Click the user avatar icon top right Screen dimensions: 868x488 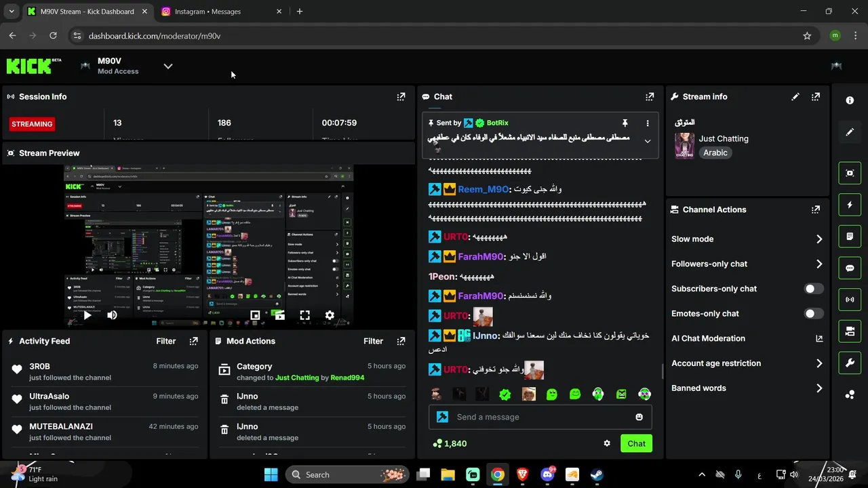[836, 66]
